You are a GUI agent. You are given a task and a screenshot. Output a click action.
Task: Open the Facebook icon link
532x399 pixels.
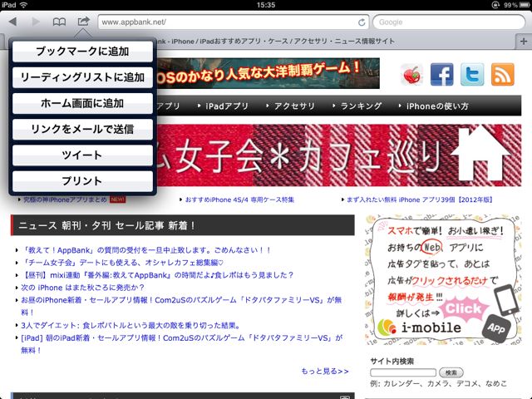pyautogui.click(x=441, y=74)
